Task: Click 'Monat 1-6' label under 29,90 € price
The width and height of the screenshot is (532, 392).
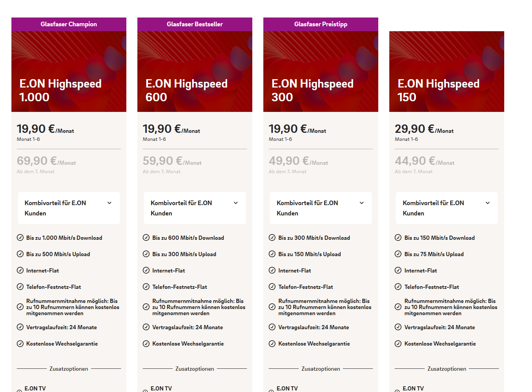Action: tap(406, 139)
